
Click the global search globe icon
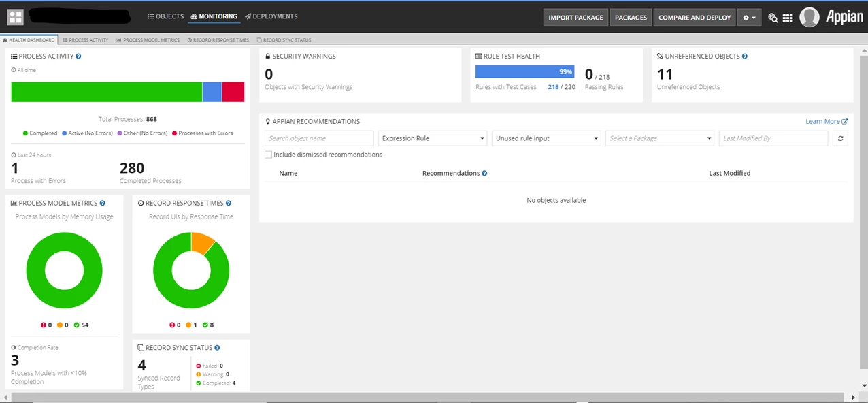[773, 18]
